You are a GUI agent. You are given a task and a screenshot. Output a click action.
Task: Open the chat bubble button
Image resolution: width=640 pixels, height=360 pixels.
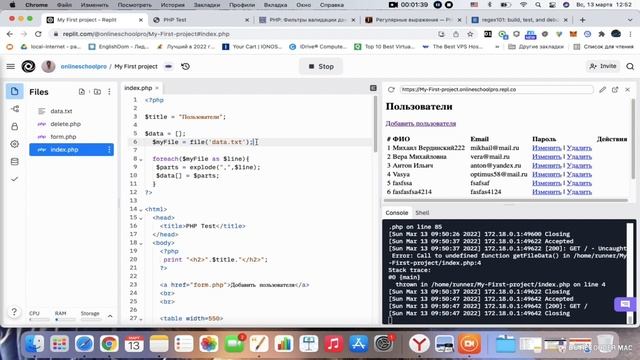point(625,304)
